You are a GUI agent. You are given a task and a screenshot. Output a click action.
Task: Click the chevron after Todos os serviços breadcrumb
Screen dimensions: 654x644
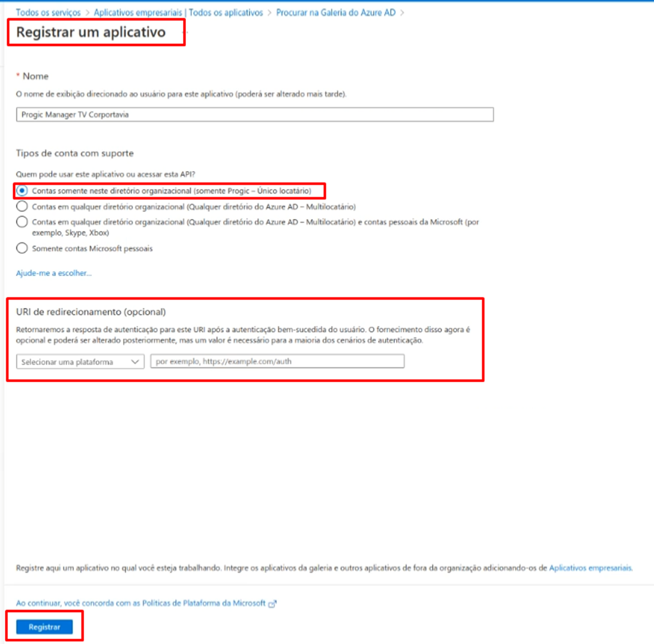(87, 13)
